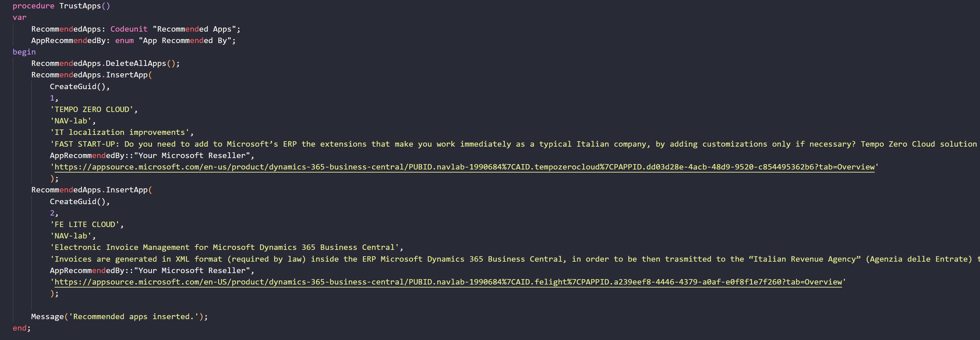The image size is (980, 340).
Task: Click the Message function call
Action: click(47, 317)
